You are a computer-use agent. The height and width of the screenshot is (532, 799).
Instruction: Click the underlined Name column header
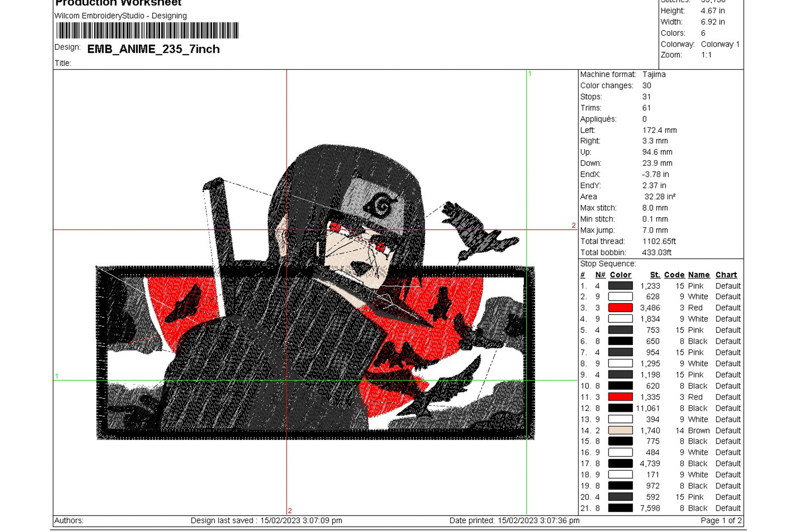pos(698,275)
